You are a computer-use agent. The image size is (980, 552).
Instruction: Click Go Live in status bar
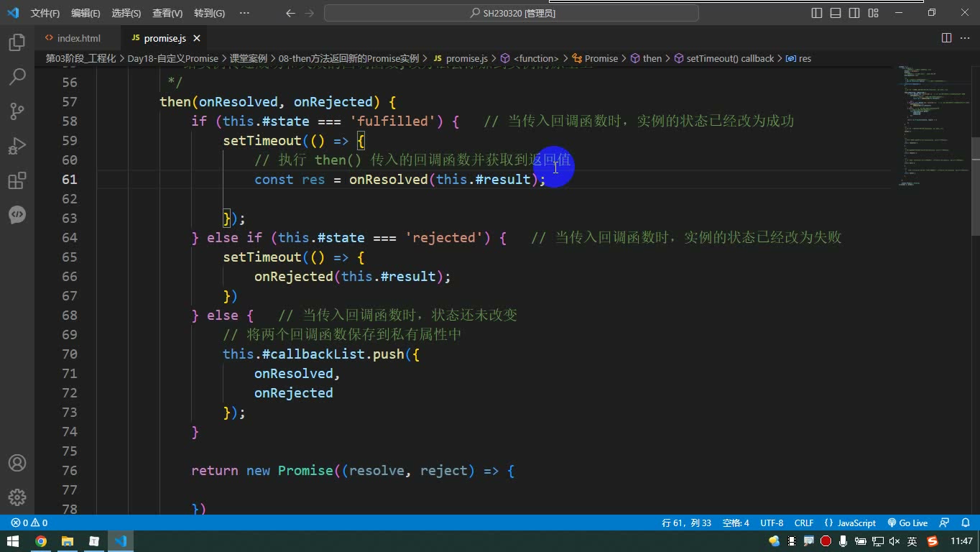907,523
